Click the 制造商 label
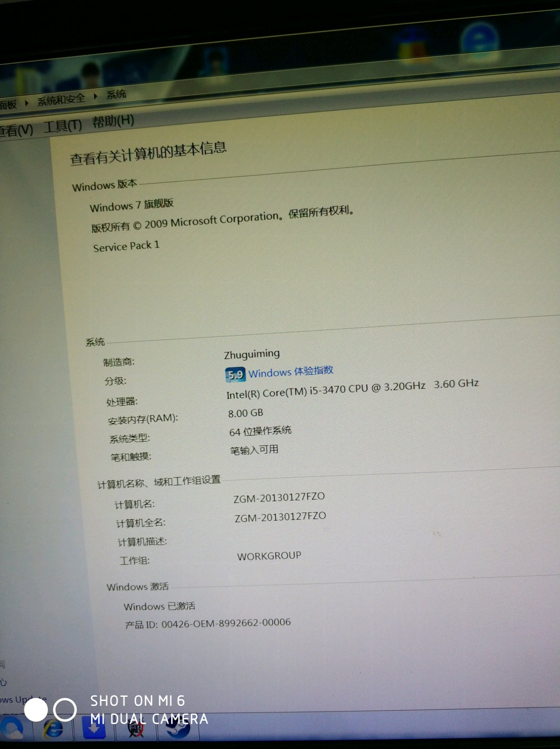 click(119, 362)
